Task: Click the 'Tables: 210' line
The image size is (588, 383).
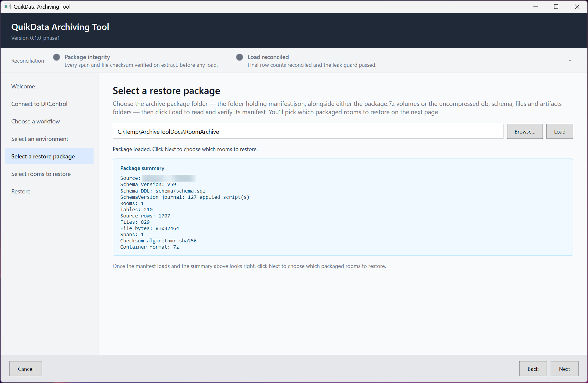Action: 136,209
